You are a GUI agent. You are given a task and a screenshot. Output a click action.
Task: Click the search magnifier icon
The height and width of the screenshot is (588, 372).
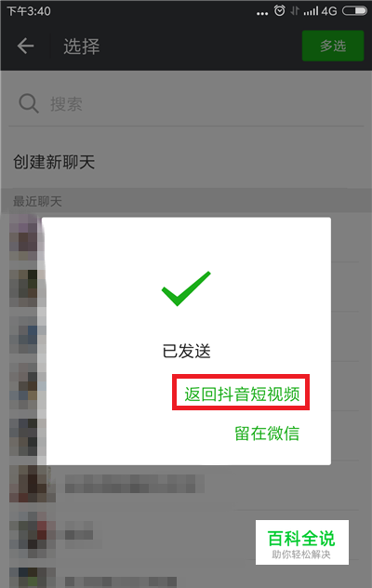pyautogui.click(x=29, y=103)
